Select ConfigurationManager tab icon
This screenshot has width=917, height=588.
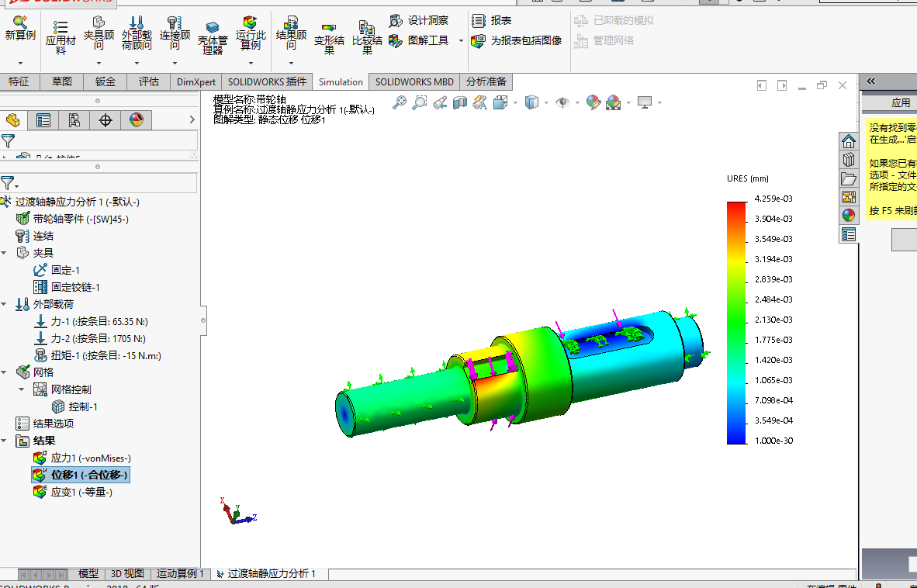point(74,120)
